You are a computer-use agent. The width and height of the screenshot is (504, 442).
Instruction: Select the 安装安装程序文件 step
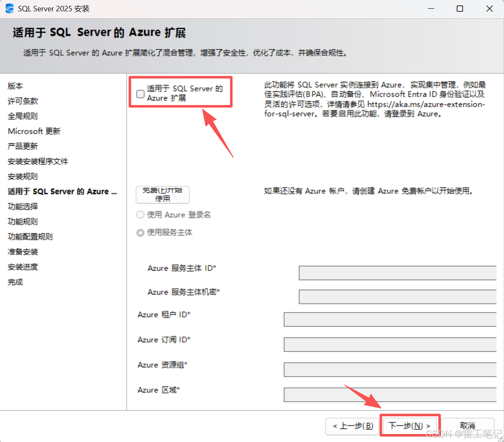pyautogui.click(x=38, y=161)
